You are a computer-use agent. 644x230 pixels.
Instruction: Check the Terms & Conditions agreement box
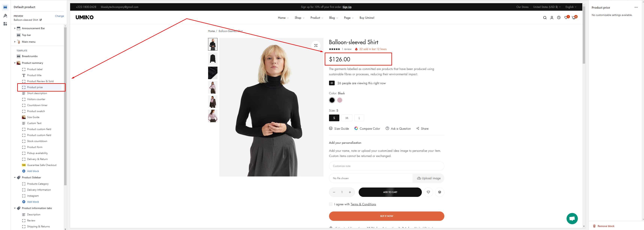331,204
